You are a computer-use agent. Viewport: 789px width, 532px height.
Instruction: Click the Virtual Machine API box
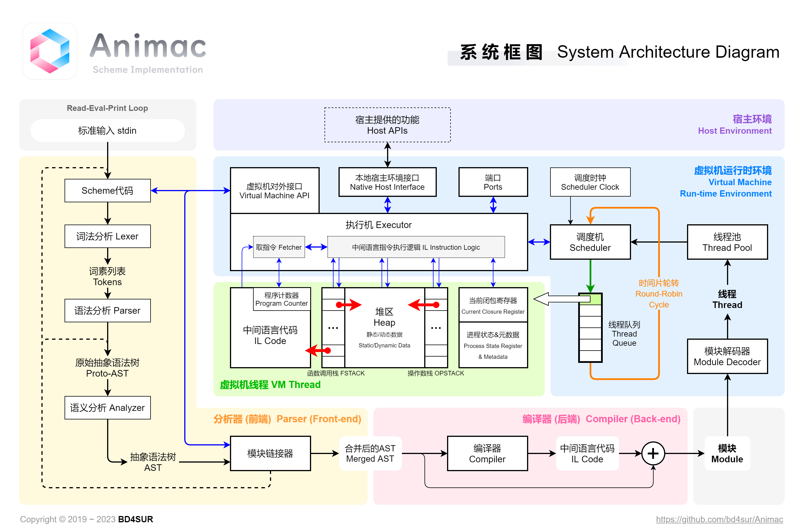coord(275,191)
